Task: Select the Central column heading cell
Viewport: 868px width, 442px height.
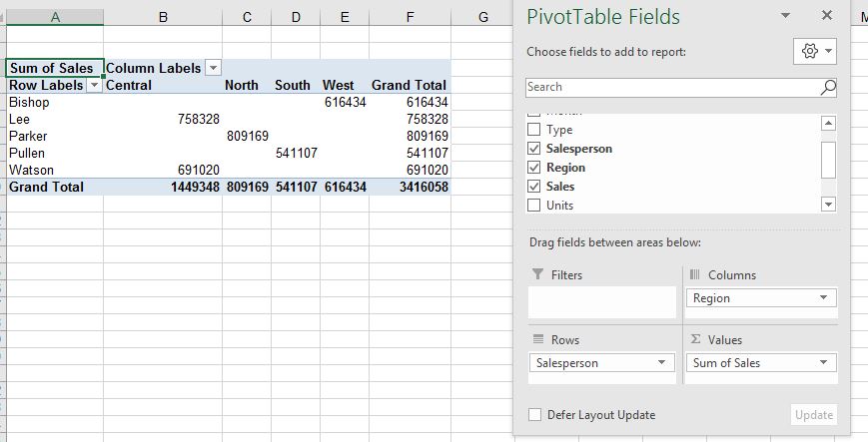Action: 163,85
